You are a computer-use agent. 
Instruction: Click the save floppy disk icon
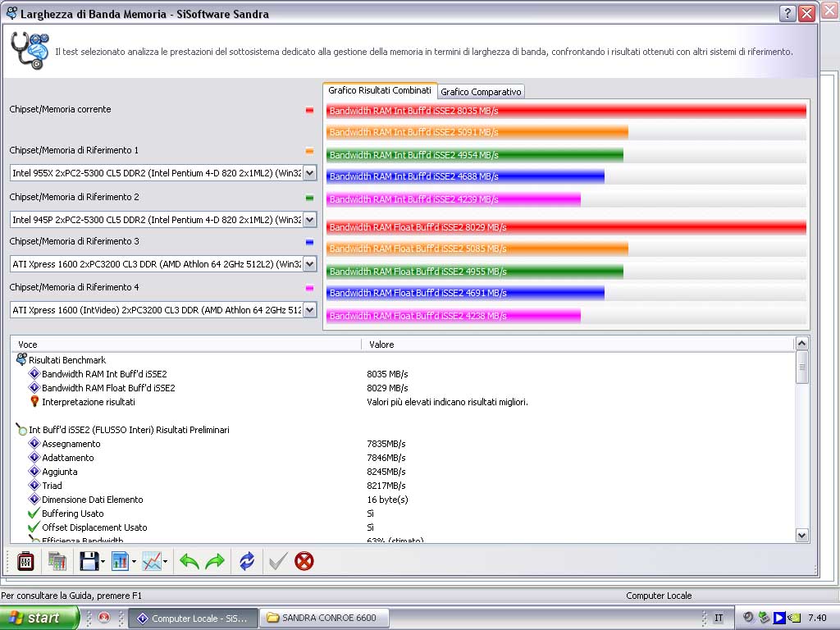(89, 561)
